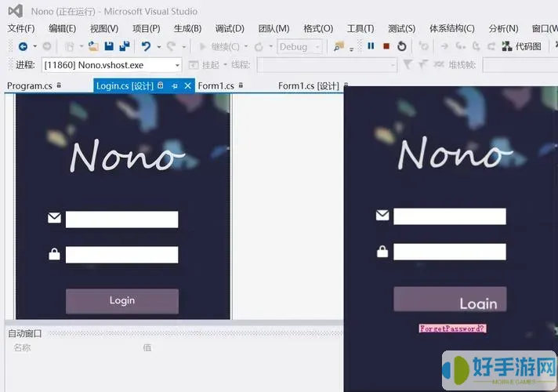This screenshot has width=558, height=392.
Task: Expand the Redo history dropdown arrow
Action: [184, 46]
